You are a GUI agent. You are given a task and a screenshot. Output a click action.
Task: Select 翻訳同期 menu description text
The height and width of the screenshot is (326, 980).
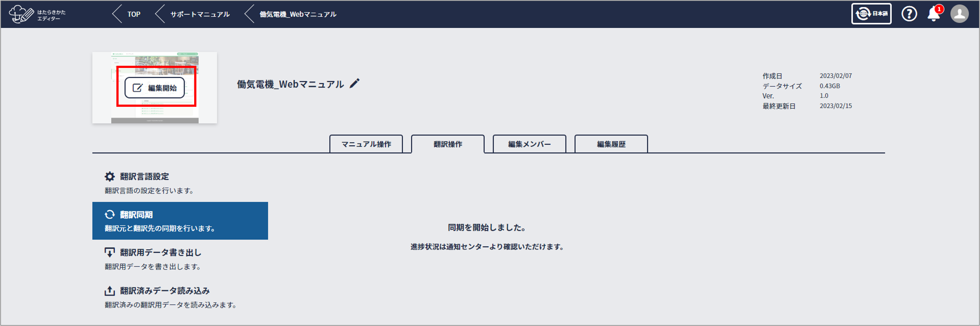(x=160, y=228)
